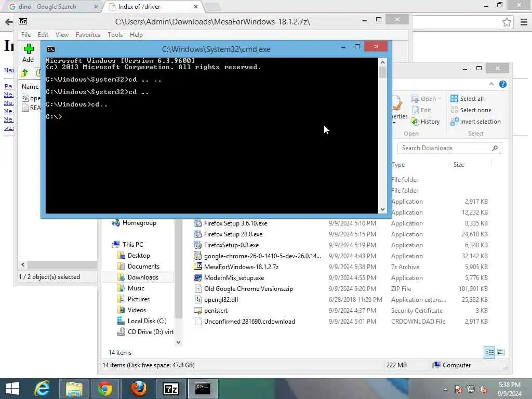Screen dimensions: 532x399
Task: Open Google Chrome from taskbar
Action: (105, 389)
